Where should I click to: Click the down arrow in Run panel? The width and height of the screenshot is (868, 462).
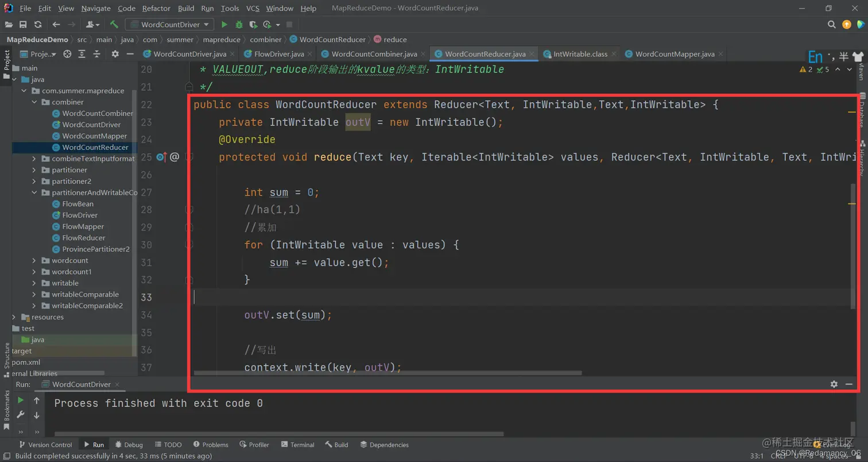37,415
